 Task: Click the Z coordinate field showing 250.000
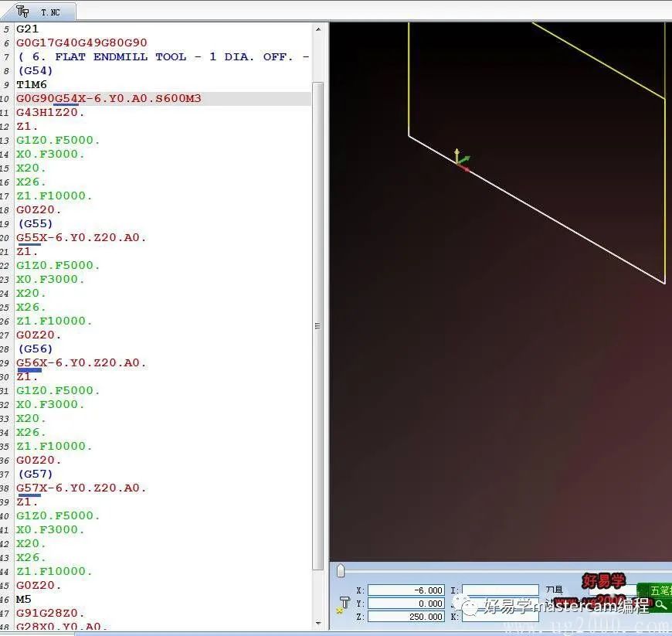tap(406, 616)
